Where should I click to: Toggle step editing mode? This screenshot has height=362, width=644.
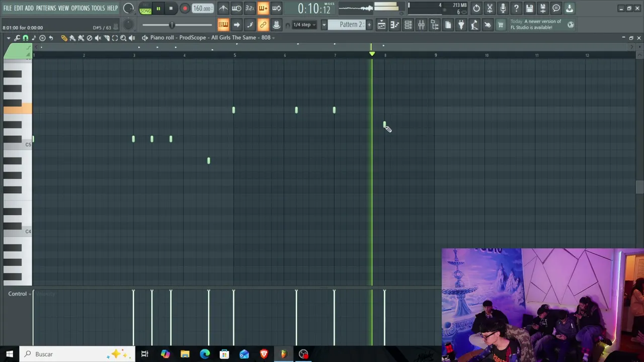point(250,25)
